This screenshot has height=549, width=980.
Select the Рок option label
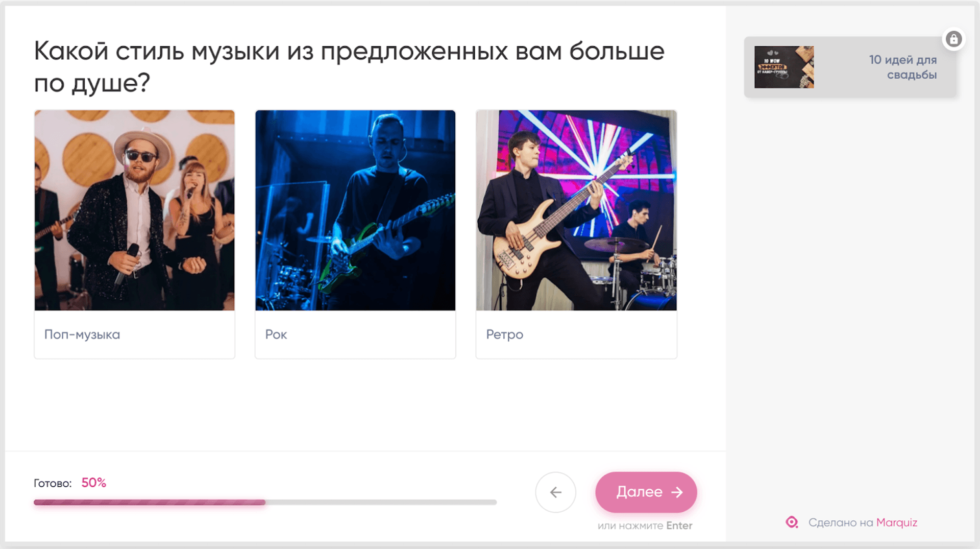pyautogui.click(x=276, y=335)
